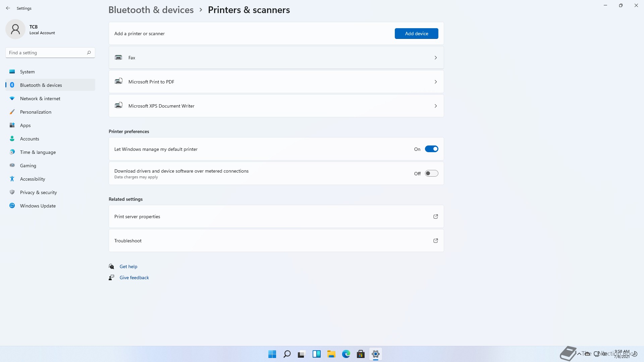Show hidden tray icons chevron

(x=579, y=354)
